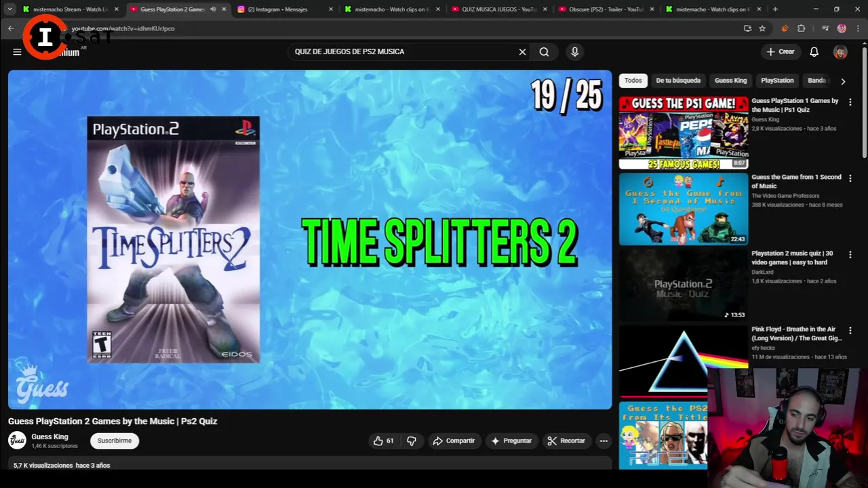Click the install app icon in address bar
868x488 pixels.
747,28
